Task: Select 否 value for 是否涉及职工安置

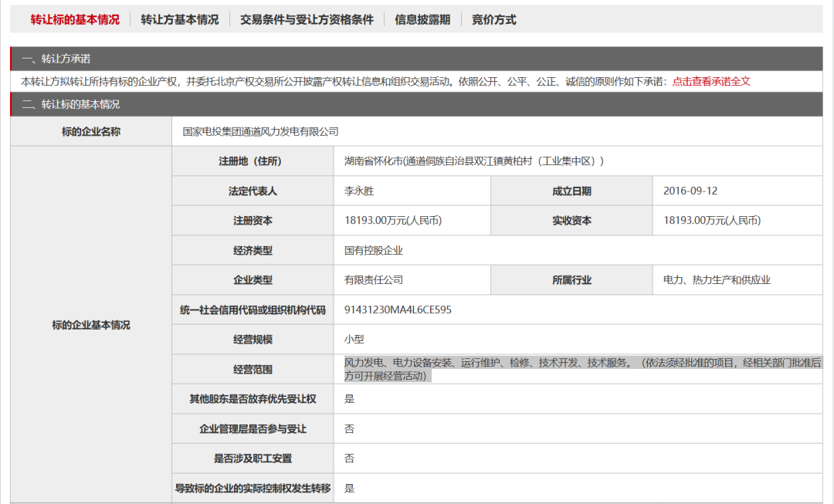Action: pos(350,458)
